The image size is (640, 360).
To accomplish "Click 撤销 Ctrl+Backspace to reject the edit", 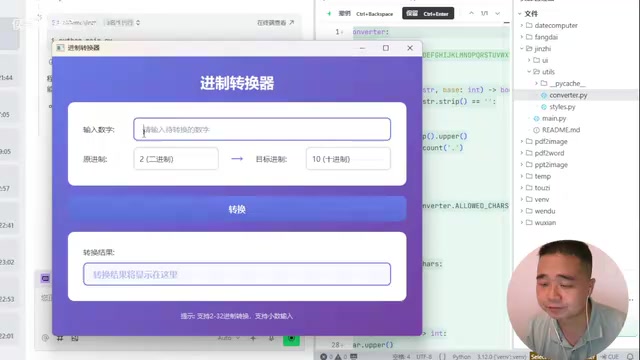I will tap(366, 13).
